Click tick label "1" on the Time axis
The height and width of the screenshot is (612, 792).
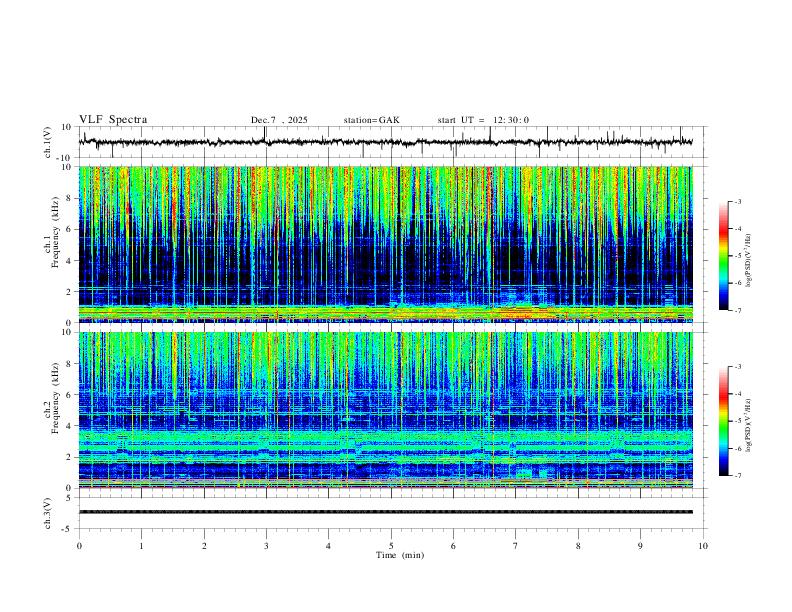pyautogui.click(x=141, y=546)
